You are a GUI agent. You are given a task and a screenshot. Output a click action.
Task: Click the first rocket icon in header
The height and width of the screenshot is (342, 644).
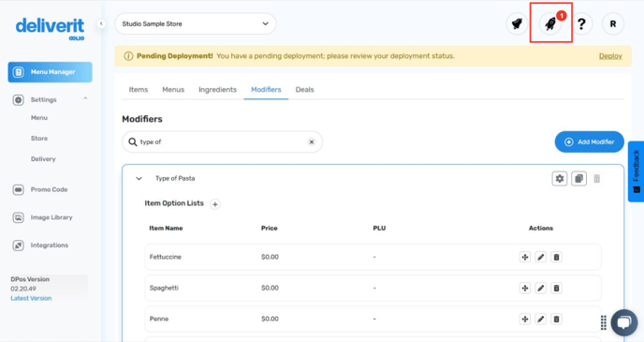[517, 23]
